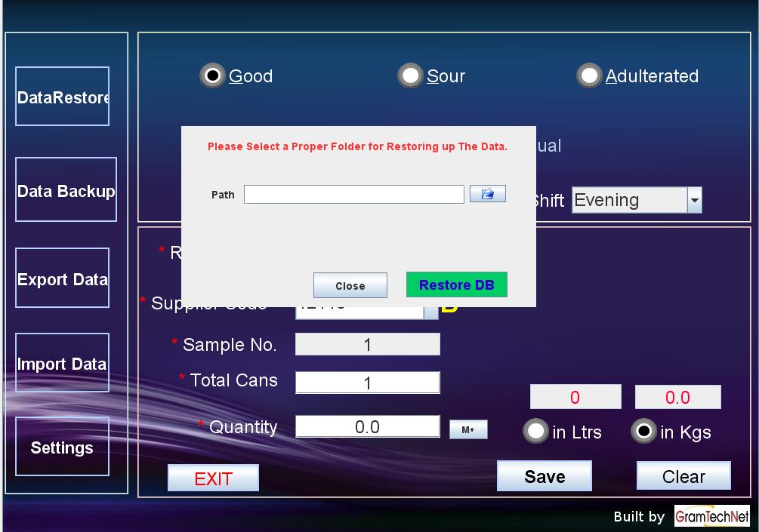Open Data Backup from the sidebar

[x=66, y=190]
